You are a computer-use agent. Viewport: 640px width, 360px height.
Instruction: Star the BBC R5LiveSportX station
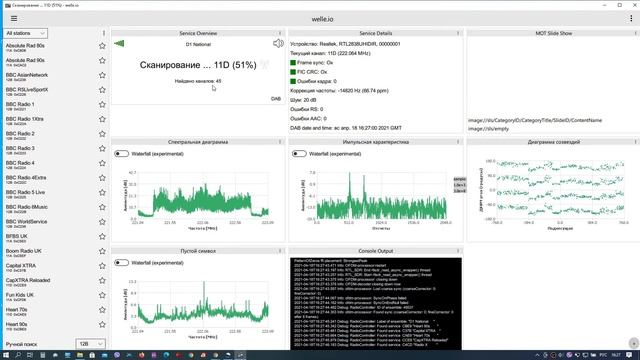(x=102, y=90)
